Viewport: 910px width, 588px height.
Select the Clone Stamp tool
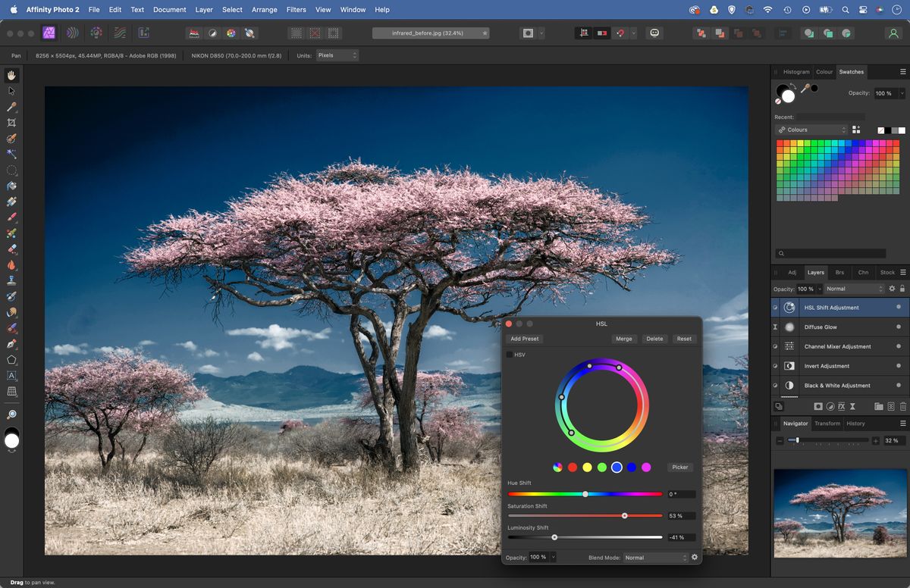click(11, 280)
